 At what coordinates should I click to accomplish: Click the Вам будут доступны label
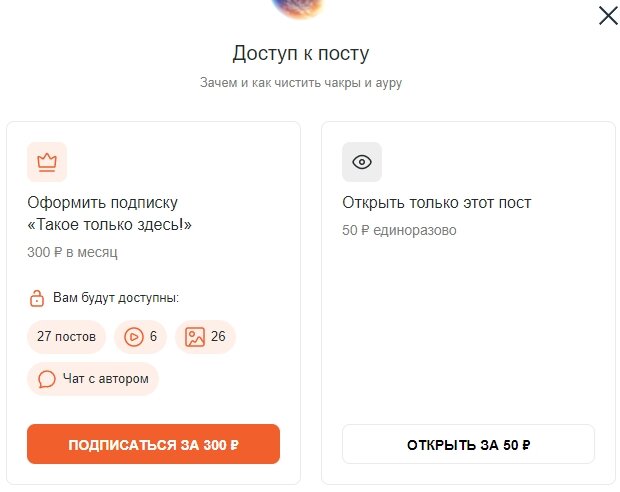116,297
